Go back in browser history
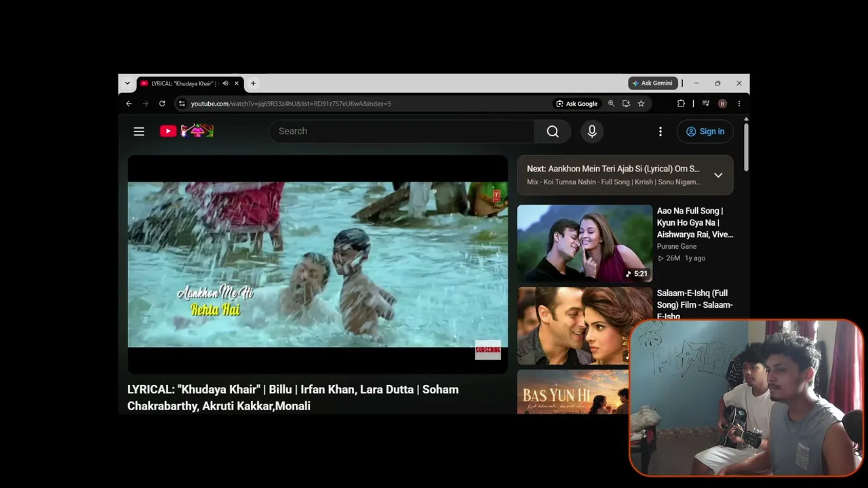Image resolution: width=868 pixels, height=488 pixels. point(129,104)
